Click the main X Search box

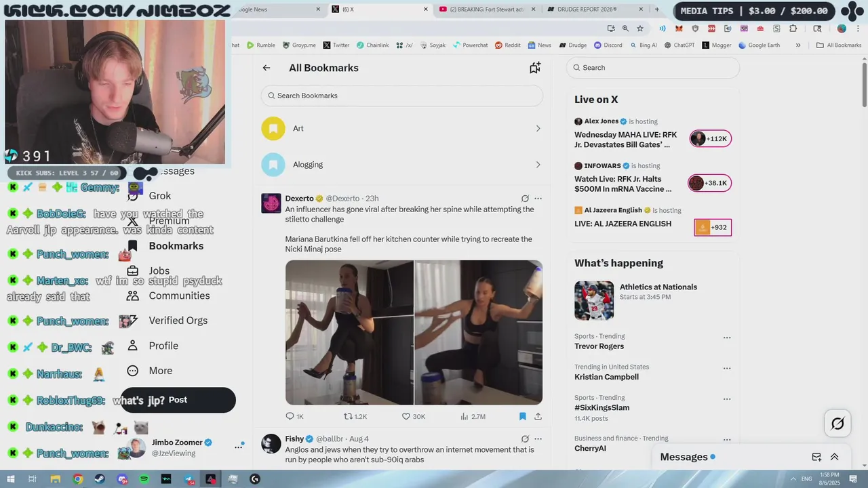click(653, 68)
